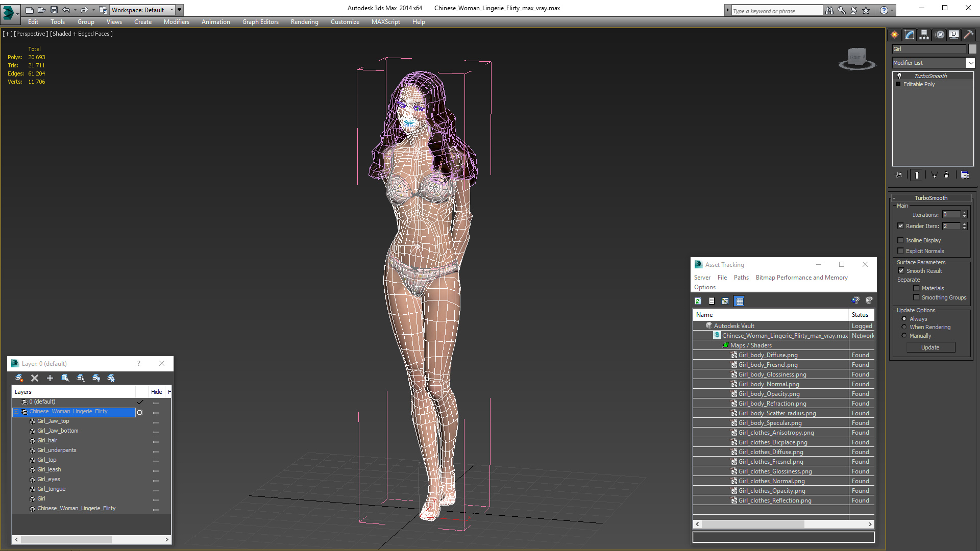Click the column view icon in Asset Tracking
Screen dimensions: 980x551
[739, 300]
